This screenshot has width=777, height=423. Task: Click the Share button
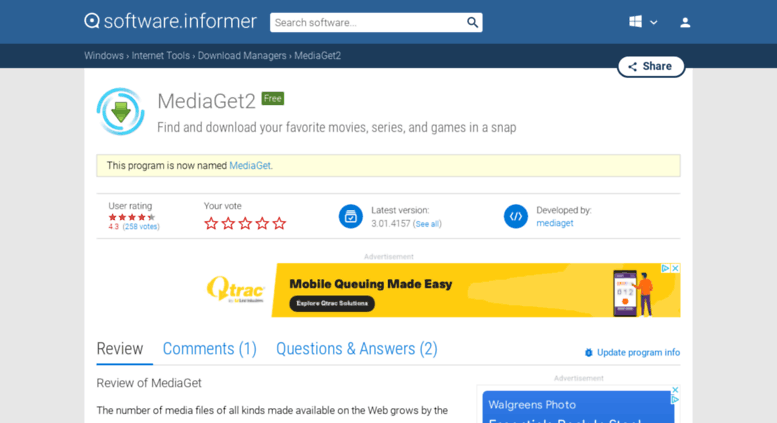[651, 66]
